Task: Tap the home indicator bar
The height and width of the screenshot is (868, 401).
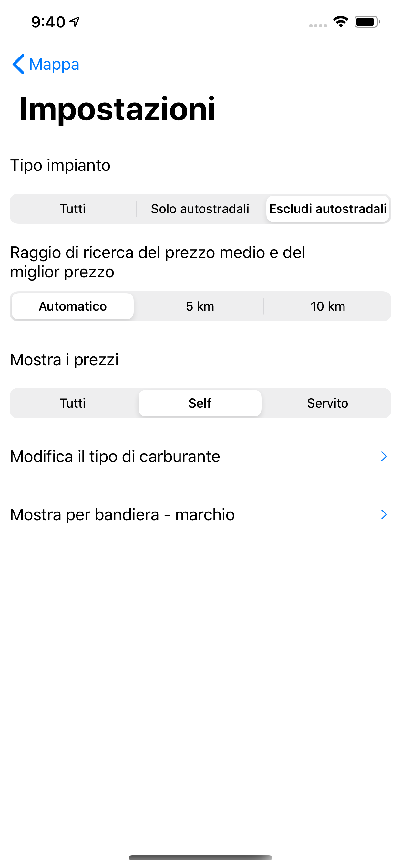Action: click(x=200, y=858)
